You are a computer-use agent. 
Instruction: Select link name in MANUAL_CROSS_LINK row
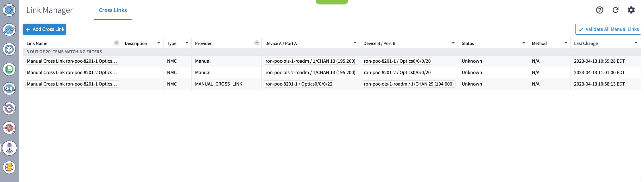click(72, 84)
